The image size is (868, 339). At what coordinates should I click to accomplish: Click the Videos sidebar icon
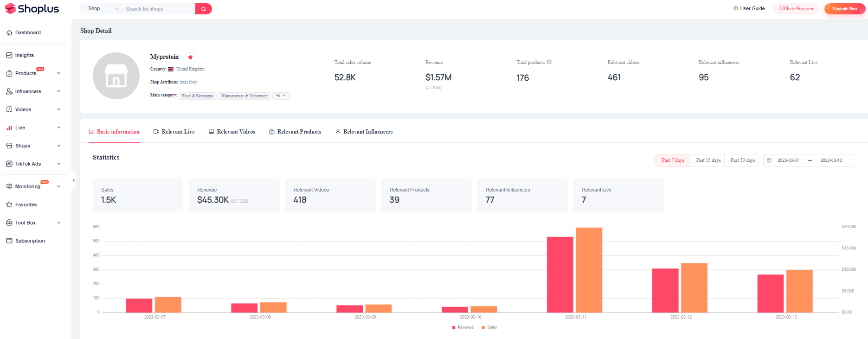click(9, 109)
